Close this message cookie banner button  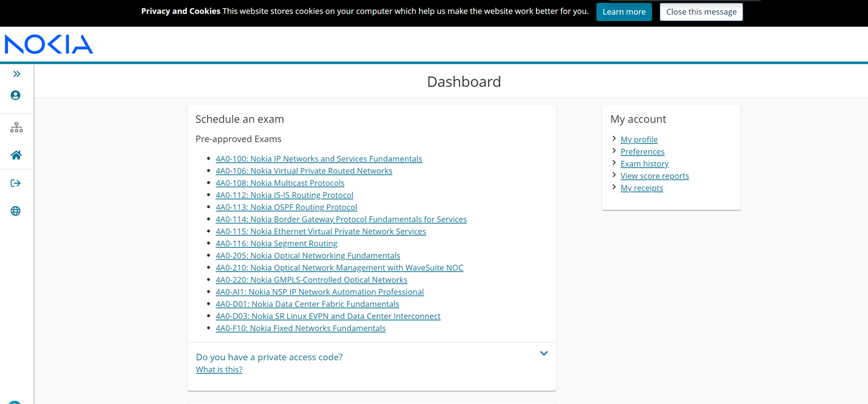coord(701,12)
